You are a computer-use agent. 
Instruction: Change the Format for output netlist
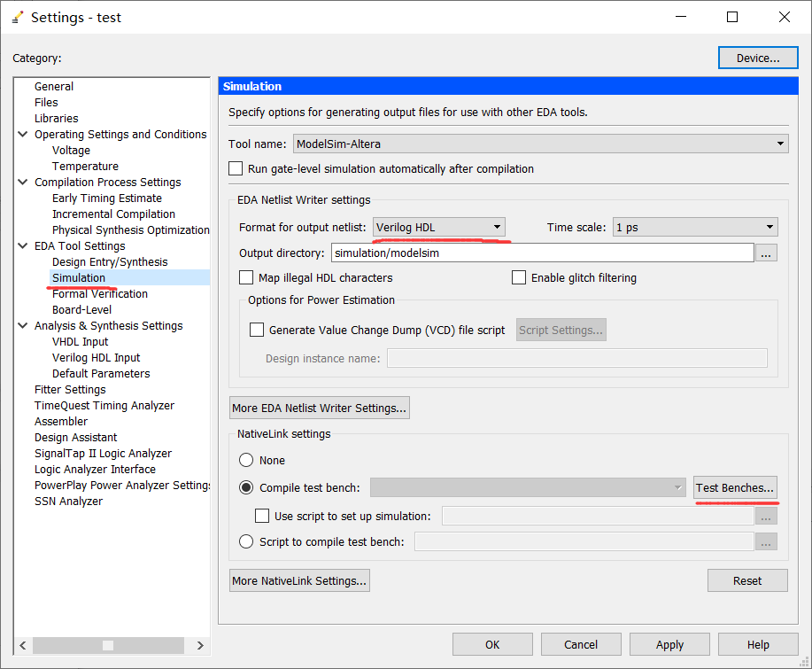pos(495,227)
